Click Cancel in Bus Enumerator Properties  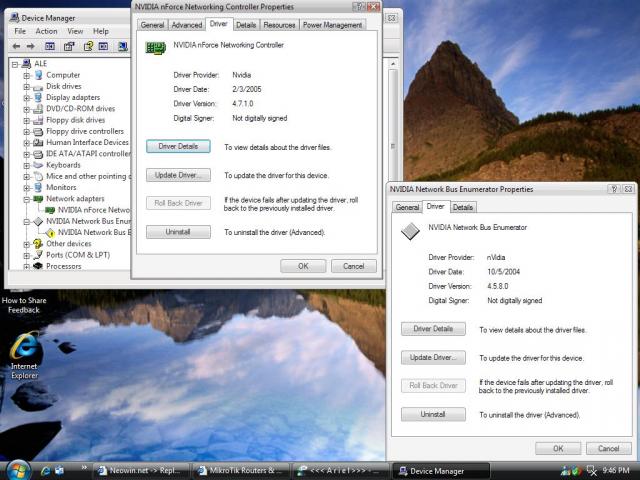point(609,448)
